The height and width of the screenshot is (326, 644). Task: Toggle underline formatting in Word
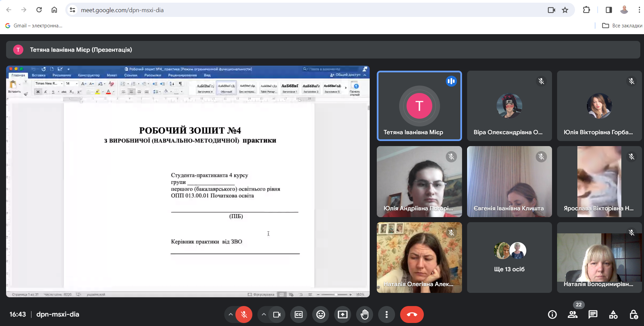point(53,91)
